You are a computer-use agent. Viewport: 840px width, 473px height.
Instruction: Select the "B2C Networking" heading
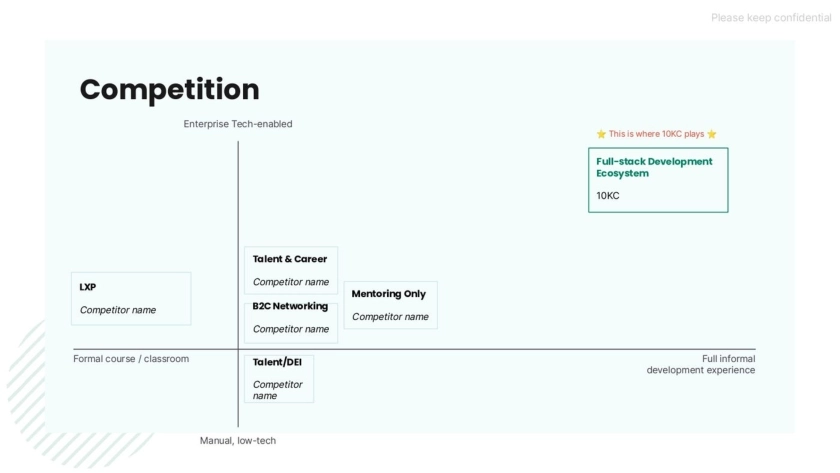tap(290, 306)
